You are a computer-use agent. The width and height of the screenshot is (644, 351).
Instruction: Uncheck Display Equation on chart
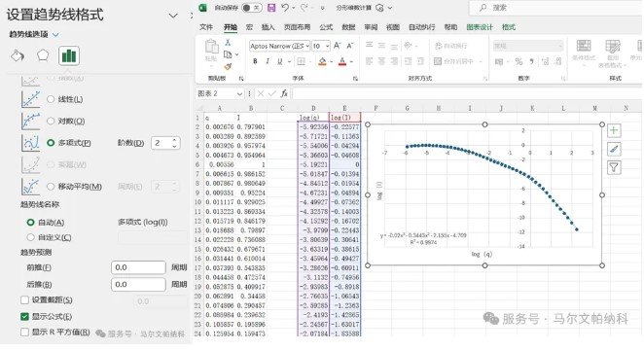pyautogui.click(x=24, y=316)
